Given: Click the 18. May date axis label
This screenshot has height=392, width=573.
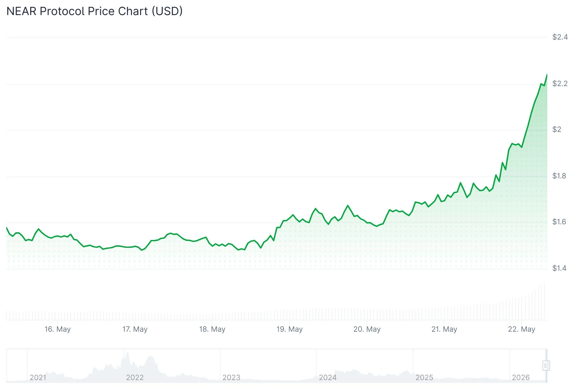Looking at the screenshot, I should point(212,329).
